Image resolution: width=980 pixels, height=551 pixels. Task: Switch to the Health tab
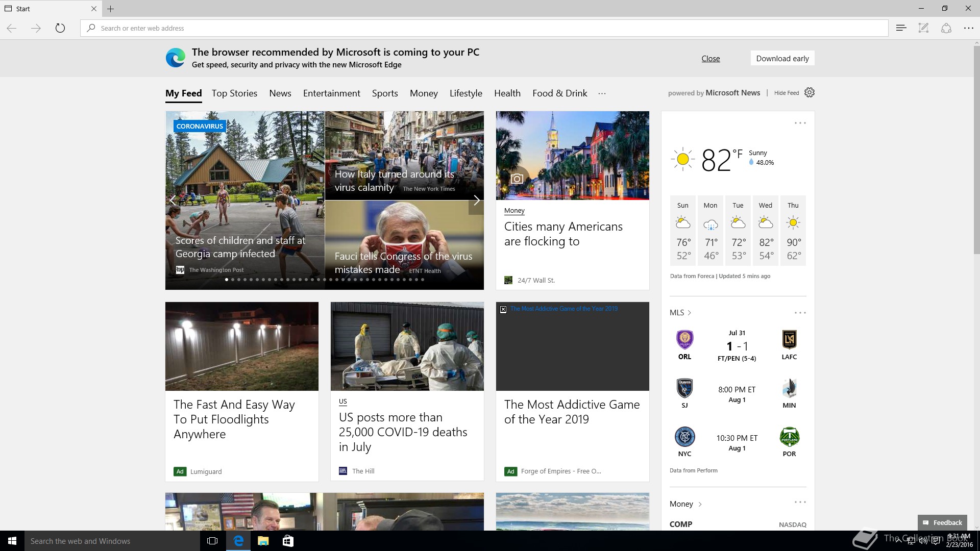507,93
